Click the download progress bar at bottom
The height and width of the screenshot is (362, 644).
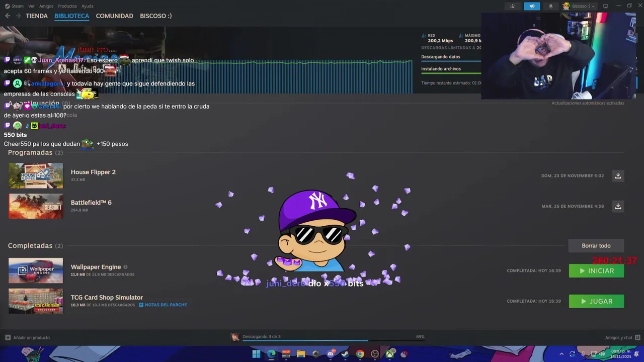coord(334,341)
